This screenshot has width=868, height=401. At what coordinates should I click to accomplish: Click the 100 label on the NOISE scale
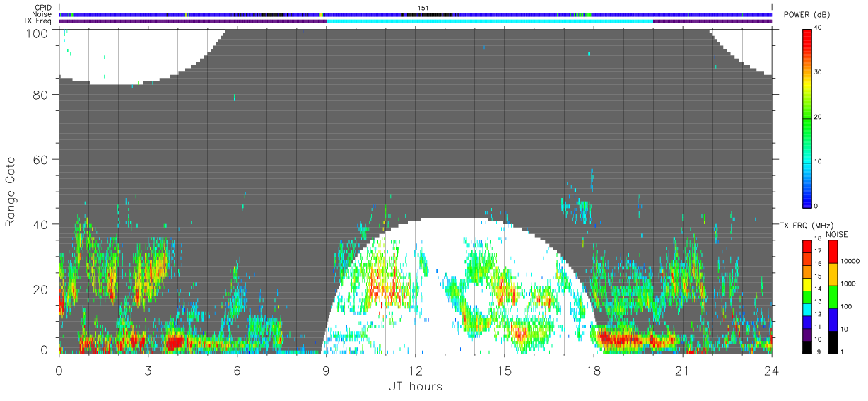point(847,306)
